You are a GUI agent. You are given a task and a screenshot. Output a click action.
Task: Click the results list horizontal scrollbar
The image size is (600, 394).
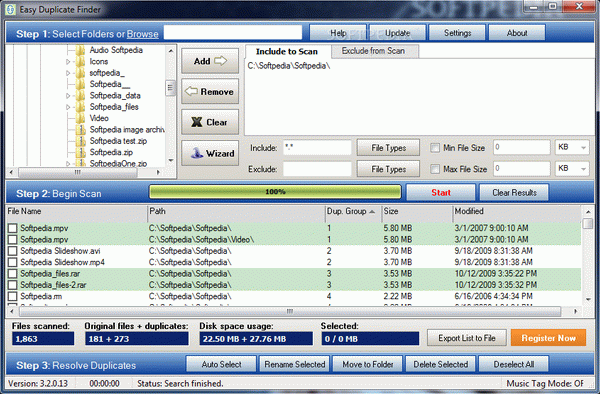click(289, 311)
